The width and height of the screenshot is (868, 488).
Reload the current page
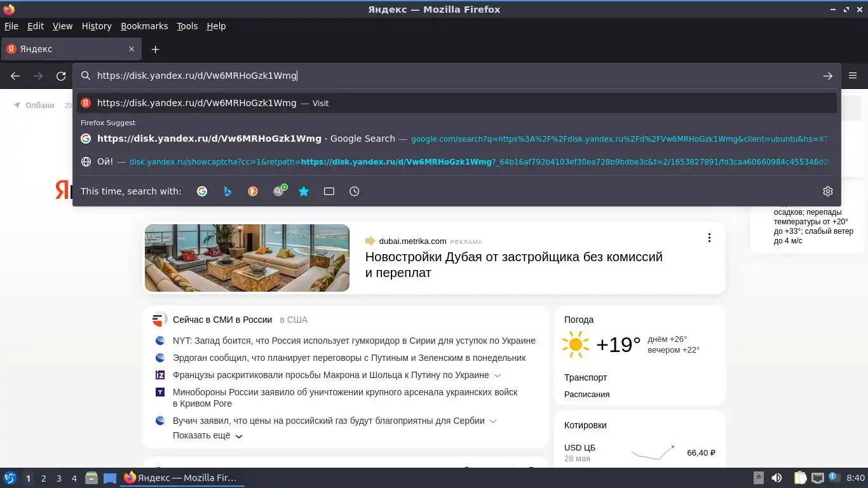point(61,76)
